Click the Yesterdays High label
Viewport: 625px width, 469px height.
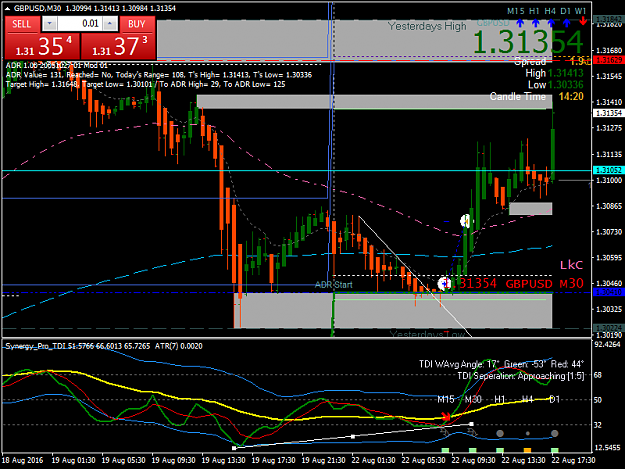[427, 26]
